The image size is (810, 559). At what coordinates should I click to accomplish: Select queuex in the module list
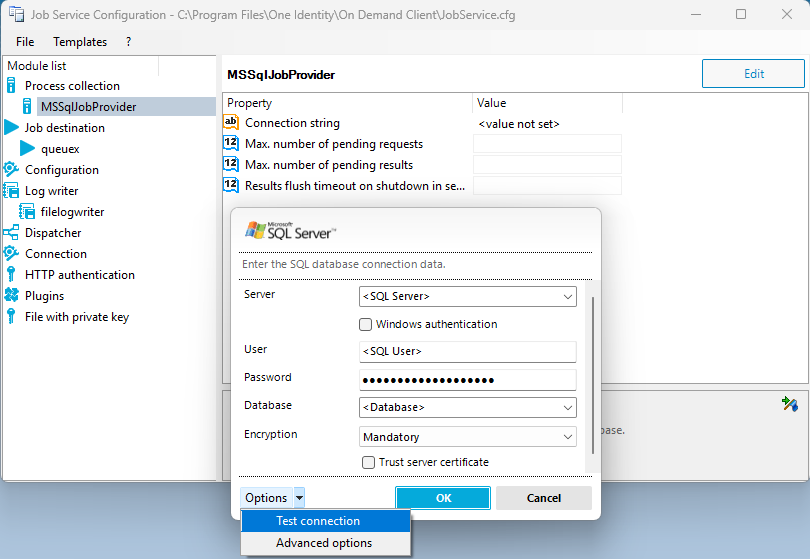(x=60, y=149)
